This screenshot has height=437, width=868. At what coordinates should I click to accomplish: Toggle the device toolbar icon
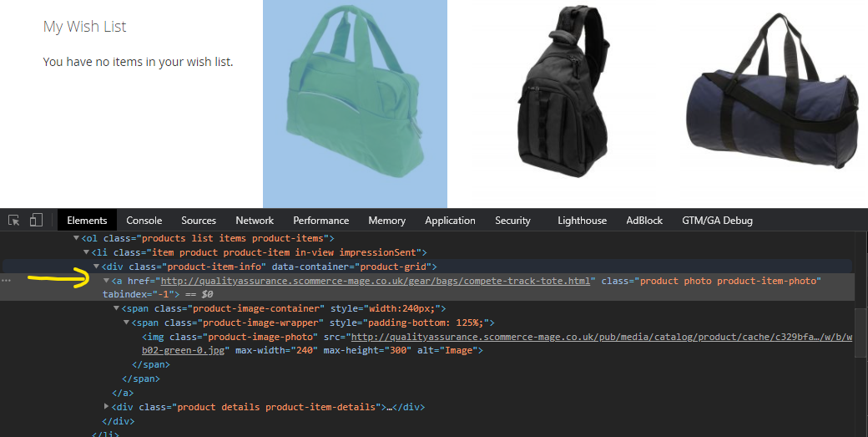pyautogui.click(x=36, y=221)
